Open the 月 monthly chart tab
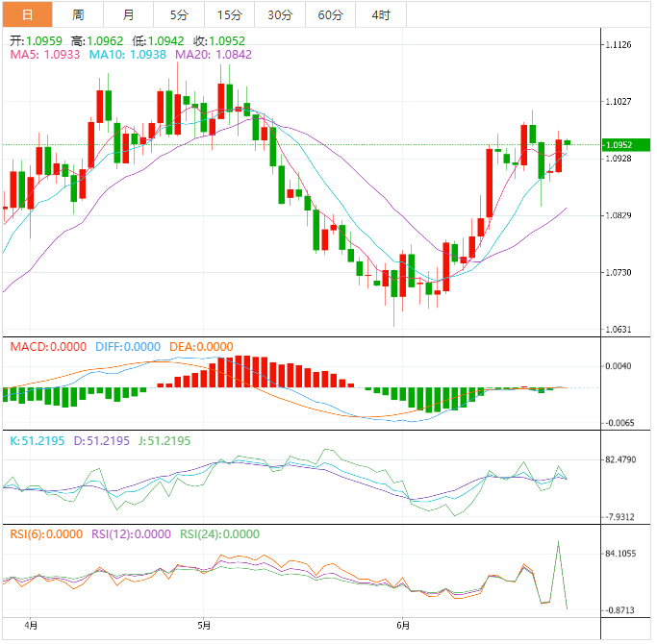The image size is (657, 644). click(x=129, y=14)
